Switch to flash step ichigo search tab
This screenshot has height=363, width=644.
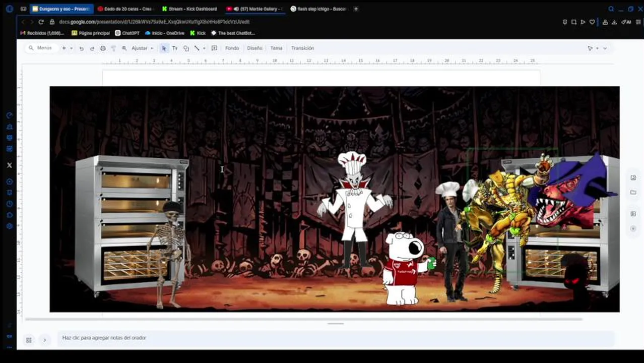coord(319,9)
